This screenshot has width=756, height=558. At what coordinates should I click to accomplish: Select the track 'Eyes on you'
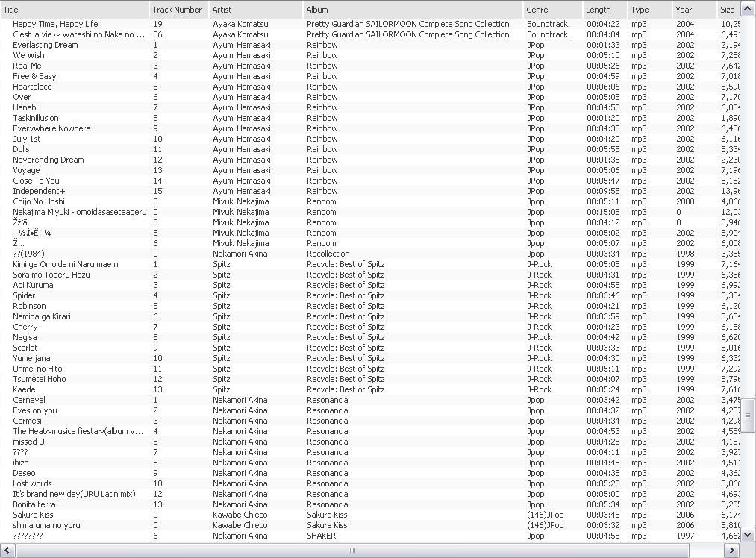click(35, 410)
